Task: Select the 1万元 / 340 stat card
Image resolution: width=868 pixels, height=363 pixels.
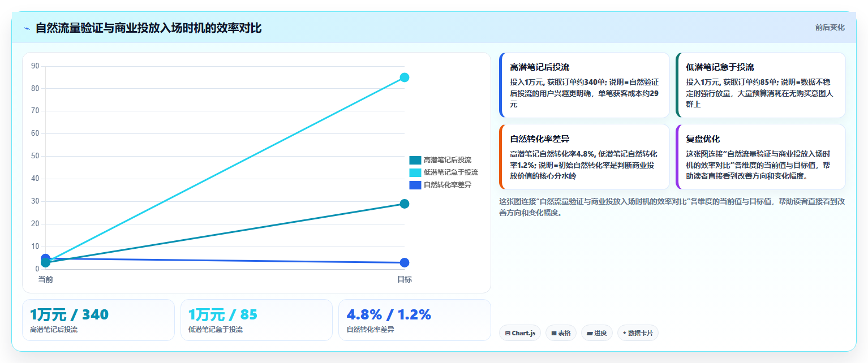Action: pos(98,320)
